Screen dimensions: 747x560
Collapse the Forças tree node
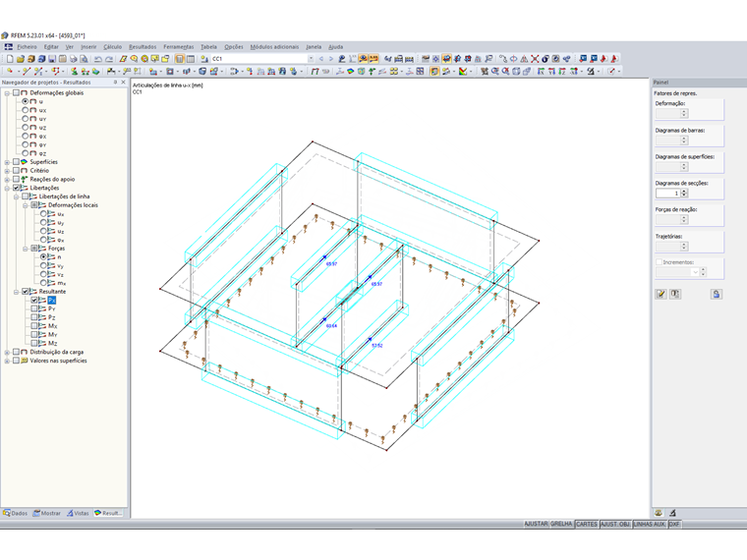coord(26,249)
